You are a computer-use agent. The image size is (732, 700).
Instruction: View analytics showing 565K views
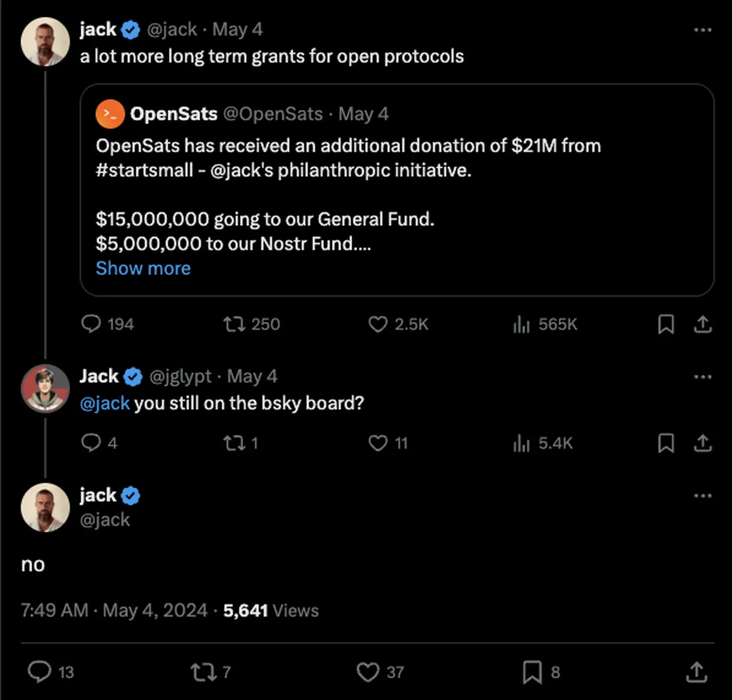(522, 324)
